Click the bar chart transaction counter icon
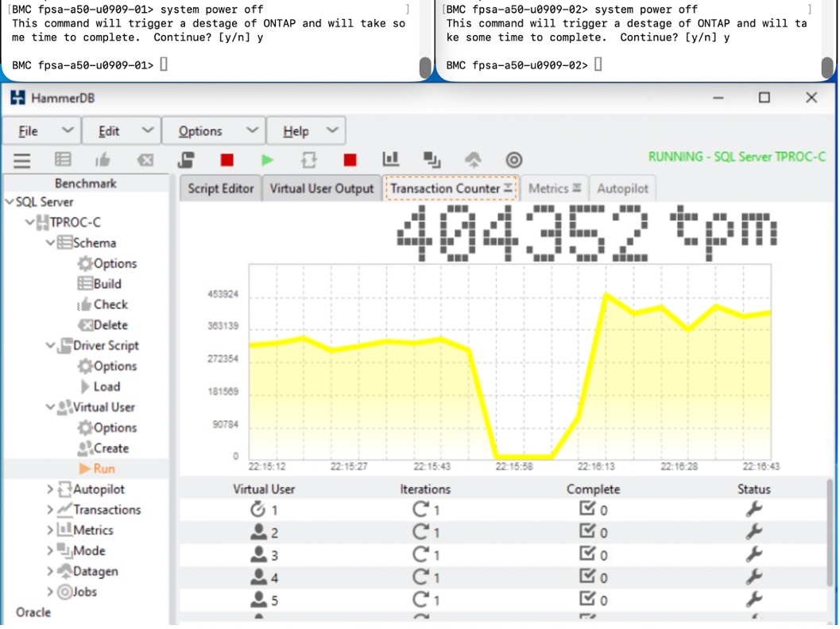This screenshot has height=629, width=840. [390, 159]
